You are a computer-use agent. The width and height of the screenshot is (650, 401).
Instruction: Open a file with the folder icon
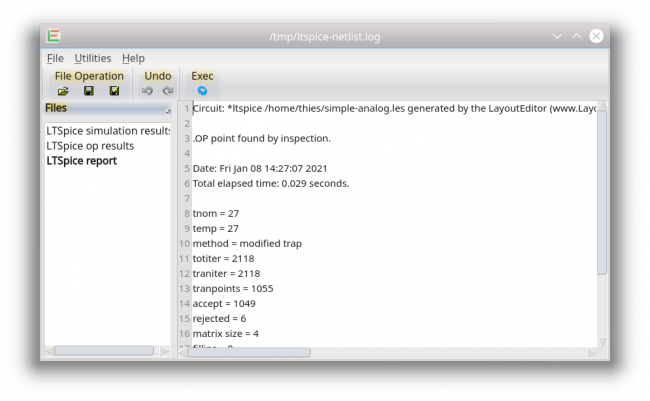point(63,91)
